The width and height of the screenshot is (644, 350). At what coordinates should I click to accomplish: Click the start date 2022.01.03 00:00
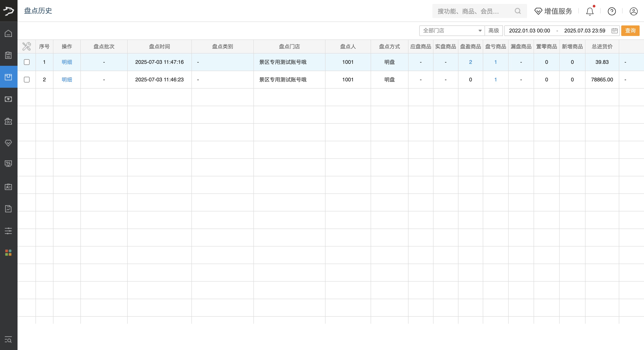coord(529,31)
